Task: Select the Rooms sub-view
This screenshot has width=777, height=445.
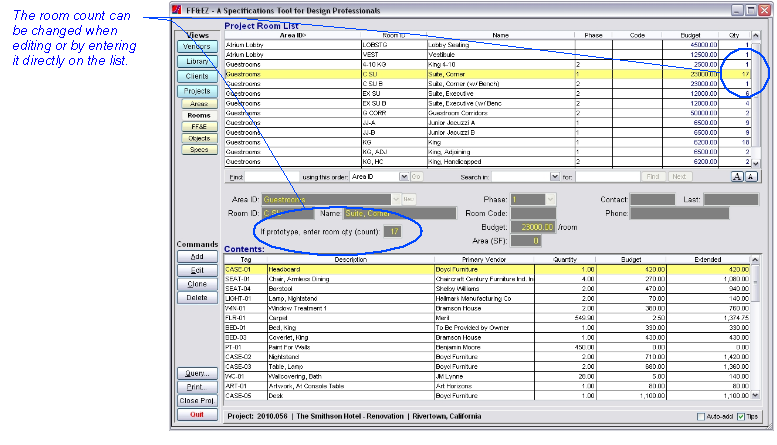Action: (x=199, y=115)
